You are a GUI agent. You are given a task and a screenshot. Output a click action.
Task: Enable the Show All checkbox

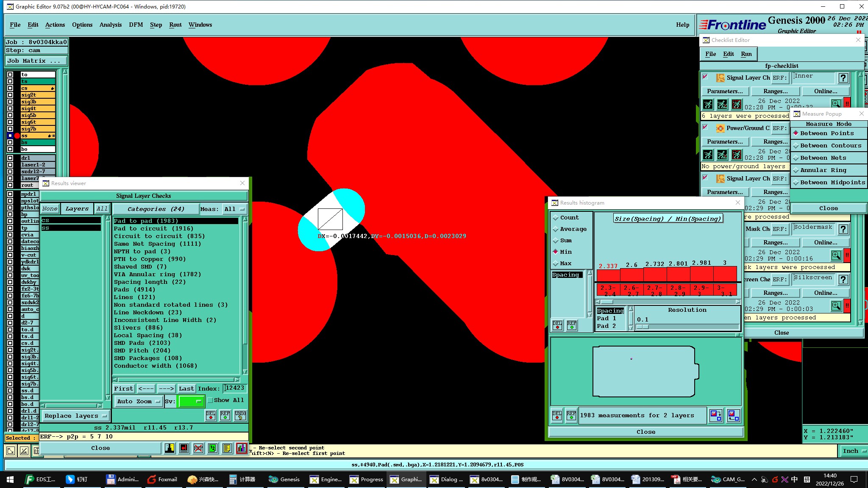click(210, 400)
